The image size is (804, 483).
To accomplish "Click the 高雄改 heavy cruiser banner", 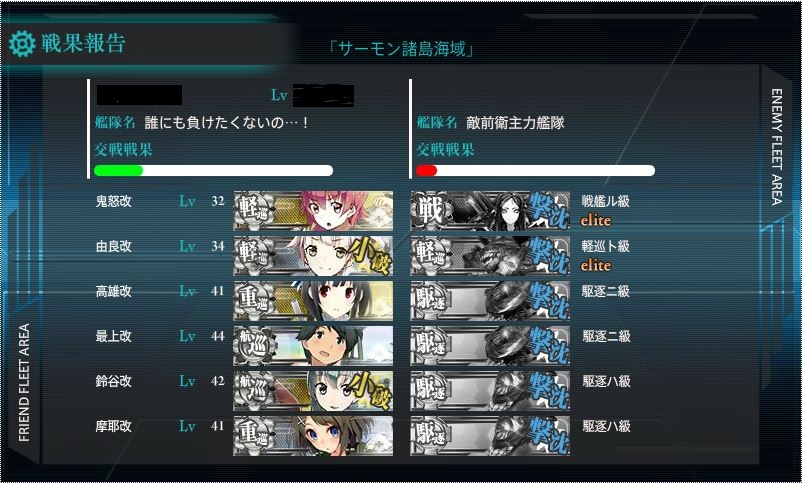I will point(313,300).
